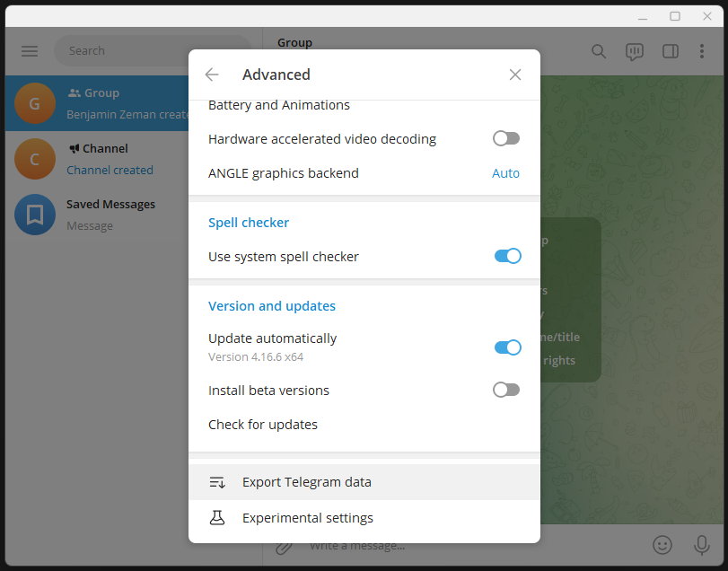The height and width of the screenshot is (571, 728).
Task: Change ANGLE graphics backend from Auto
Action: [505, 172]
